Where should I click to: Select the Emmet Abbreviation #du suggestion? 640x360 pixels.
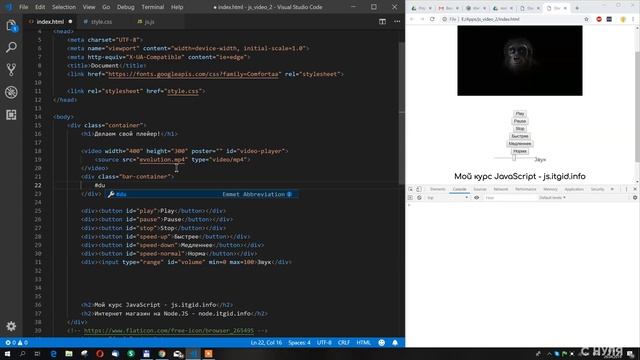(201, 194)
